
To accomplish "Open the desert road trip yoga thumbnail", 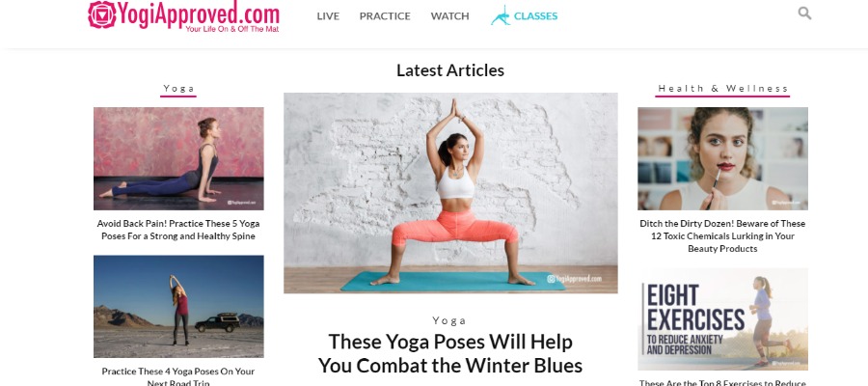I will coord(178,306).
